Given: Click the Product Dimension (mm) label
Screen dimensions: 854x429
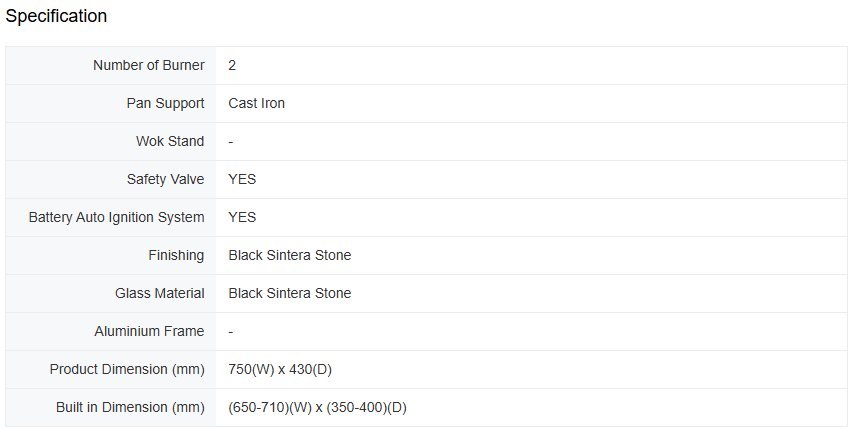Looking at the screenshot, I should 127,369.
